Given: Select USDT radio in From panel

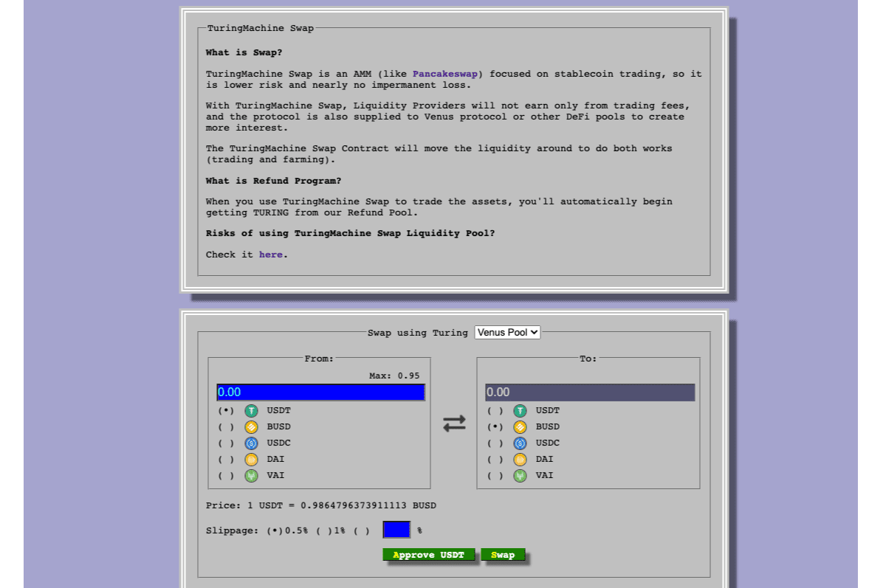Looking at the screenshot, I should click(x=226, y=411).
